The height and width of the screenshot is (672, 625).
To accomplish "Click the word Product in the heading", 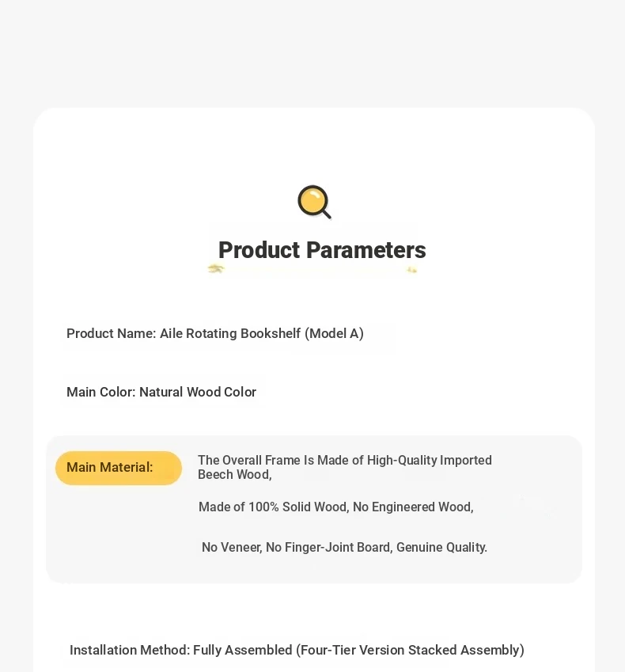I will coord(259,250).
